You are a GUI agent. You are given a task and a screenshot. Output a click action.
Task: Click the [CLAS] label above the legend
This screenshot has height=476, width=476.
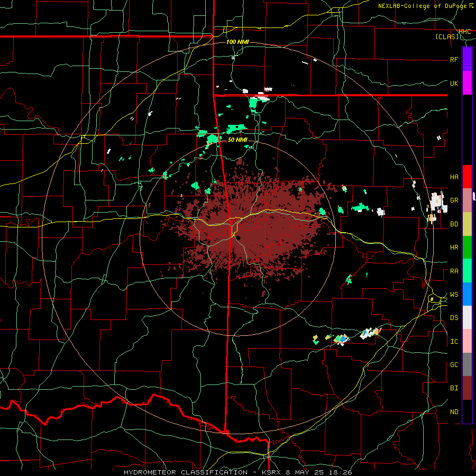click(447, 37)
